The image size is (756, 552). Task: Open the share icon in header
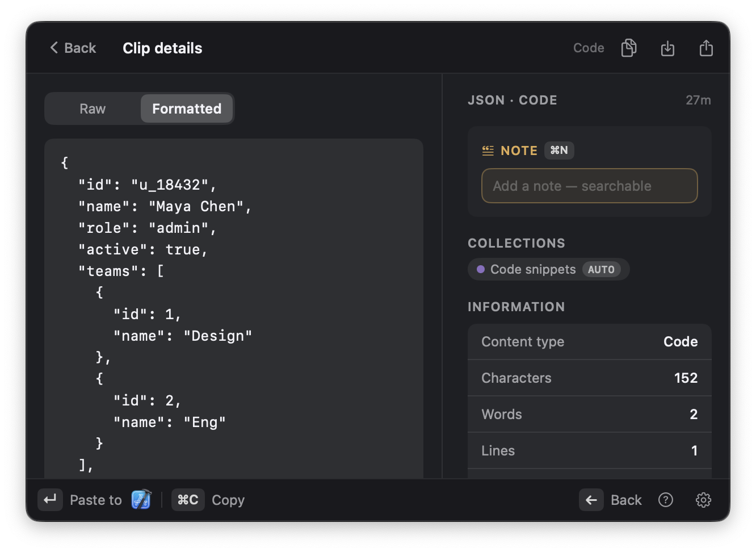pos(706,48)
